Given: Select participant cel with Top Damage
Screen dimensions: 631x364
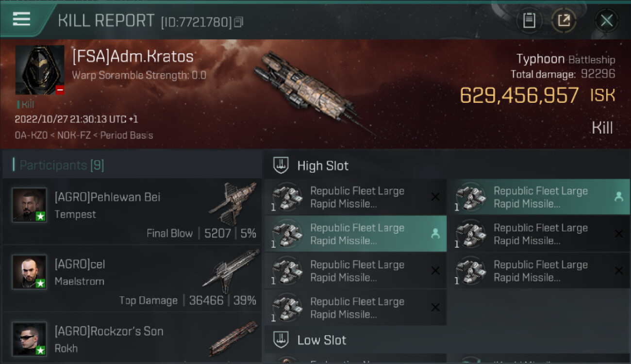Looking at the screenshot, I should pos(132,278).
